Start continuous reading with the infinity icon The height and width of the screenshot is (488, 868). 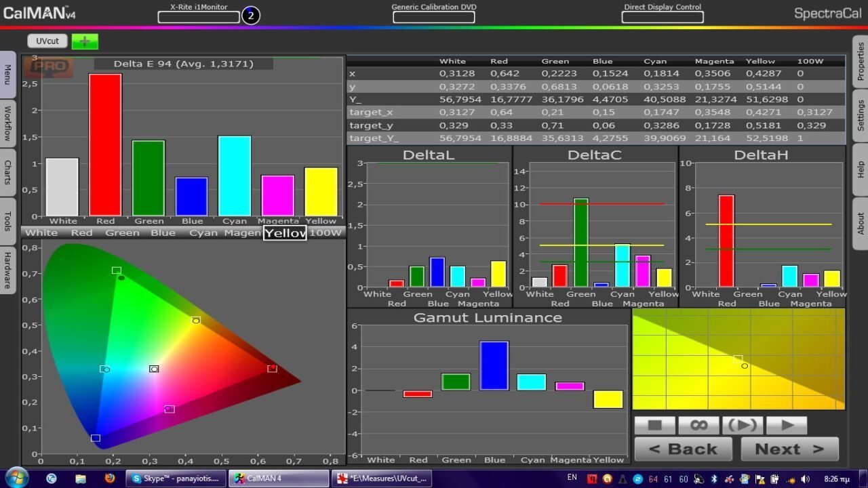click(x=698, y=426)
